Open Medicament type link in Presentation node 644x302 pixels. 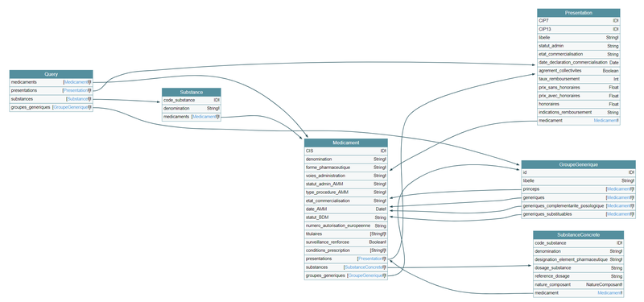605,121
